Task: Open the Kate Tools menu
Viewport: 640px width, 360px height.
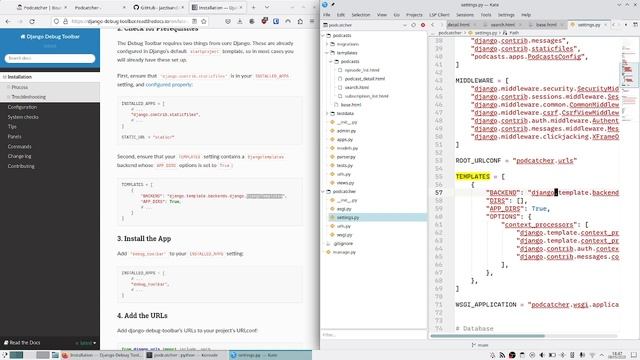Action: [x=486, y=15]
